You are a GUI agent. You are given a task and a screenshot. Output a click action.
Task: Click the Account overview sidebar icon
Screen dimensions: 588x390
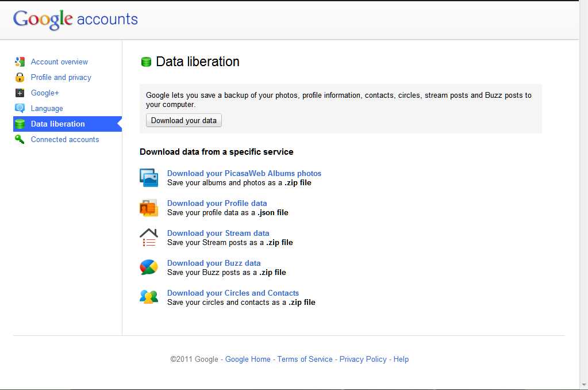[x=20, y=62]
